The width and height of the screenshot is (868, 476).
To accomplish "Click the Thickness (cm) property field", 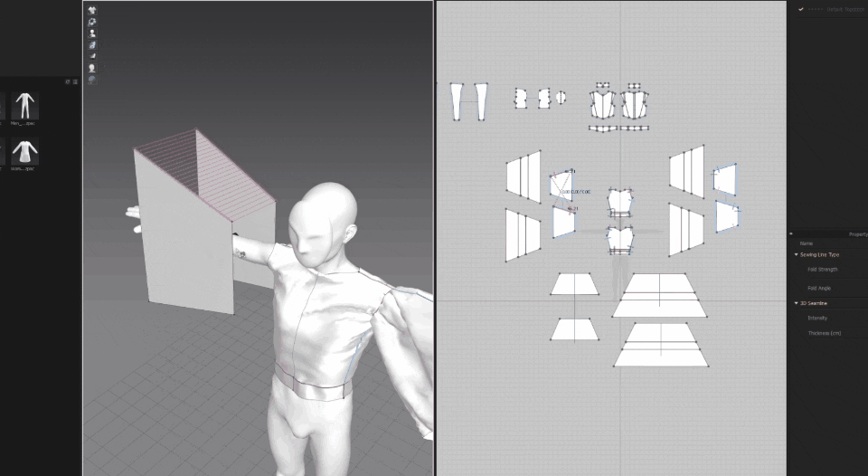I will [x=824, y=333].
